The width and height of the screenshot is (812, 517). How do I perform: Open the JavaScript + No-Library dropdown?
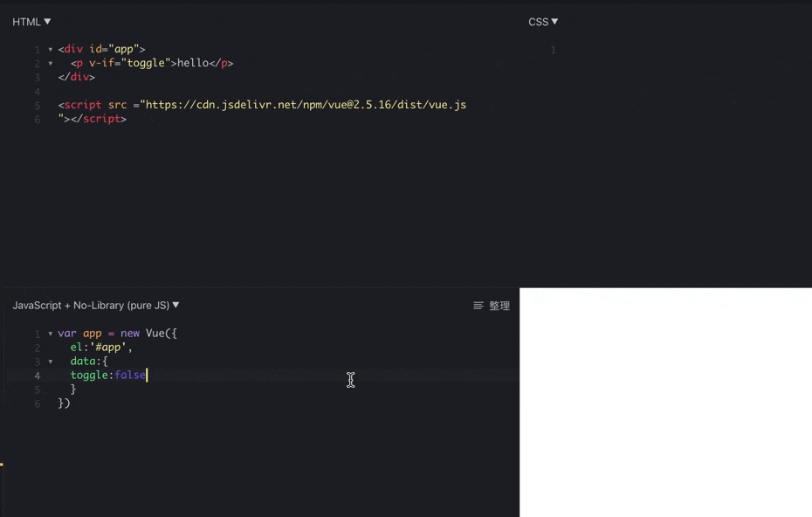click(176, 305)
